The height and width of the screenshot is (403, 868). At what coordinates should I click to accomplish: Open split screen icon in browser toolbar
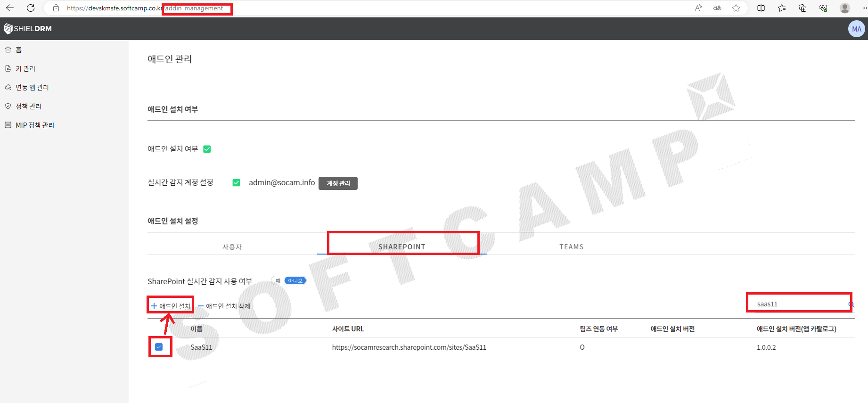pos(761,8)
